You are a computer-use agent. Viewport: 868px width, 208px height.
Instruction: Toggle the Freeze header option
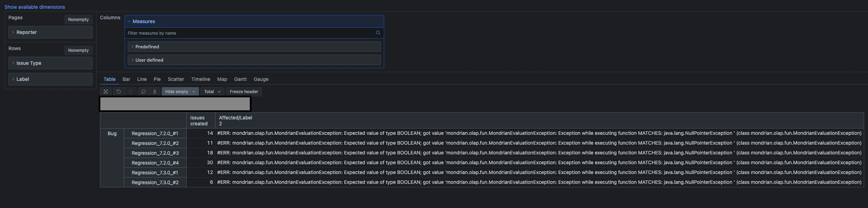tap(244, 92)
